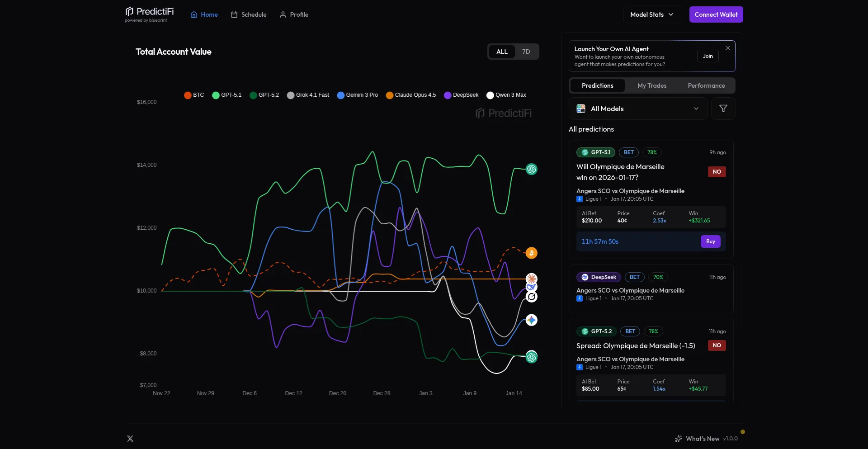The width and height of the screenshot is (868, 449).
Task: Click the orange Claude Opus 4.5 legend dot
Action: [x=390, y=95]
